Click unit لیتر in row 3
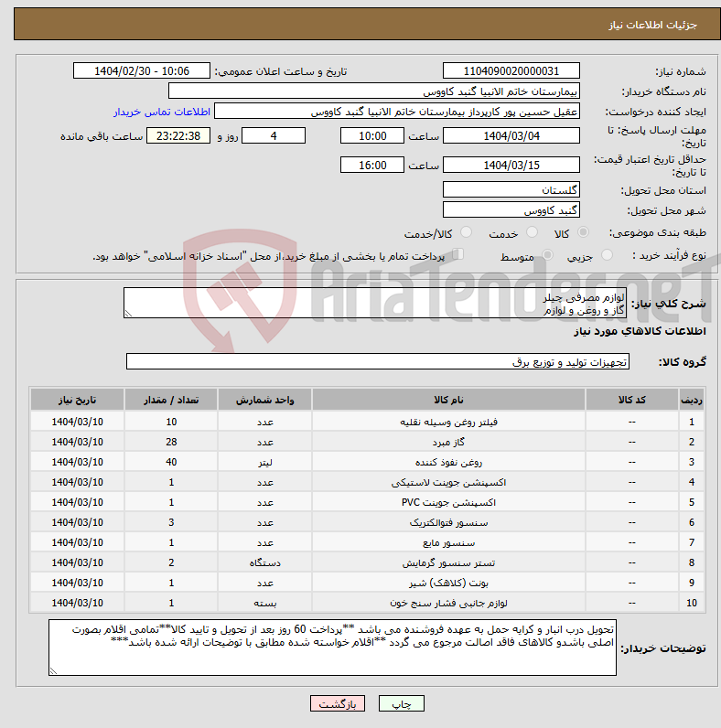The image size is (721, 728). point(264,463)
